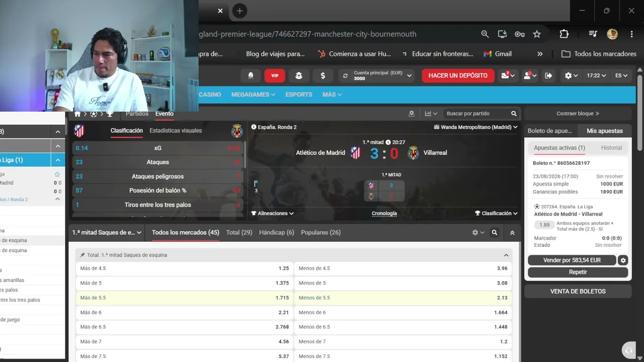Click VENTA DE BOLETOS button
This screenshot has width=644, height=362.
click(578, 291)
